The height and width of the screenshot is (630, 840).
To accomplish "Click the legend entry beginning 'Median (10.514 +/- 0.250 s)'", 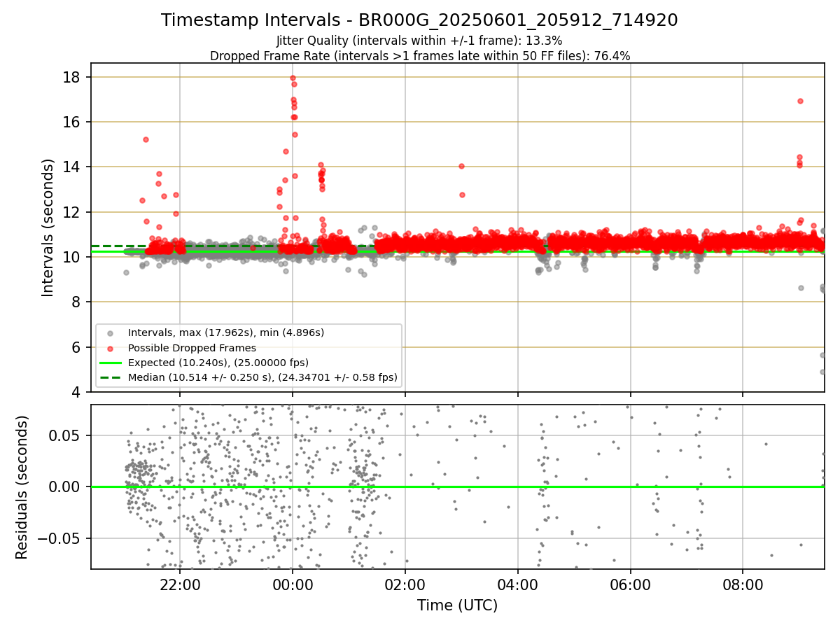I will tap(262, 377).
